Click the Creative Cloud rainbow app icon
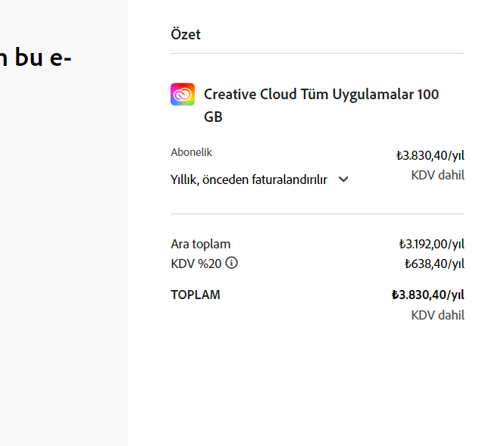 [183, 95]
